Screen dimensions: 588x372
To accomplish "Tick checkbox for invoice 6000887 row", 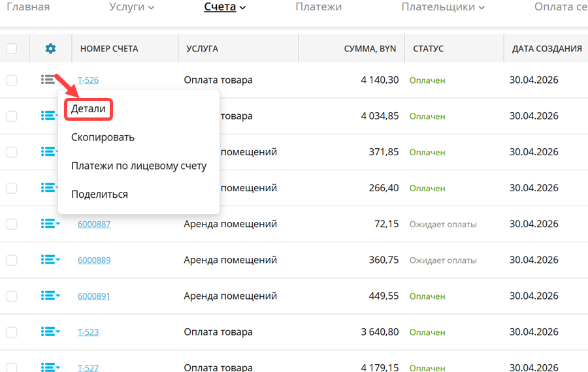I will point(12,224).
